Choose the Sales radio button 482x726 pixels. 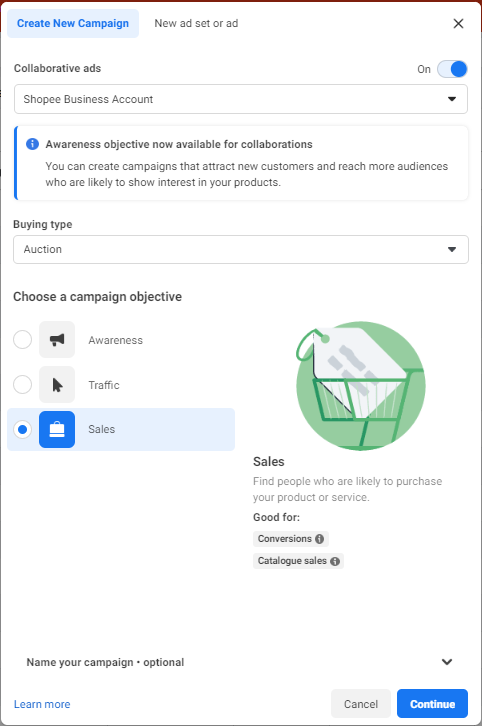tap(23, 429)
